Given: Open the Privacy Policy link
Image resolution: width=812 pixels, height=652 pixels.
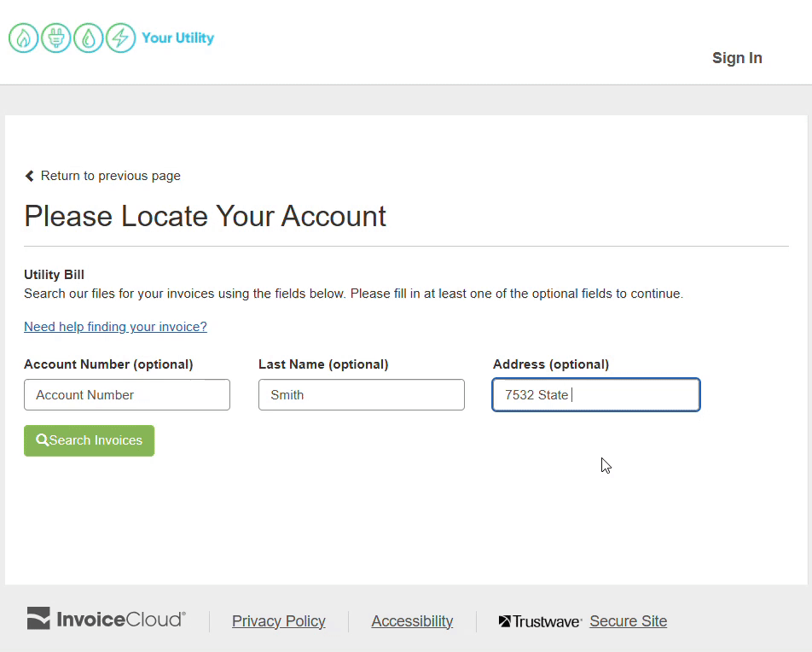Looking at the screenshot, I should tap(279, 621).
